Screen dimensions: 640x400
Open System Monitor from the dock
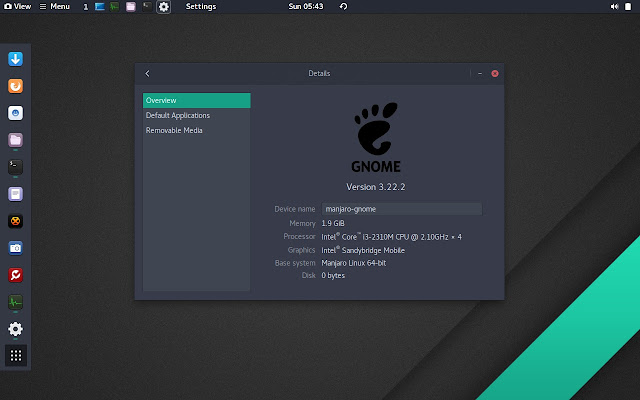tap(16, 302)
